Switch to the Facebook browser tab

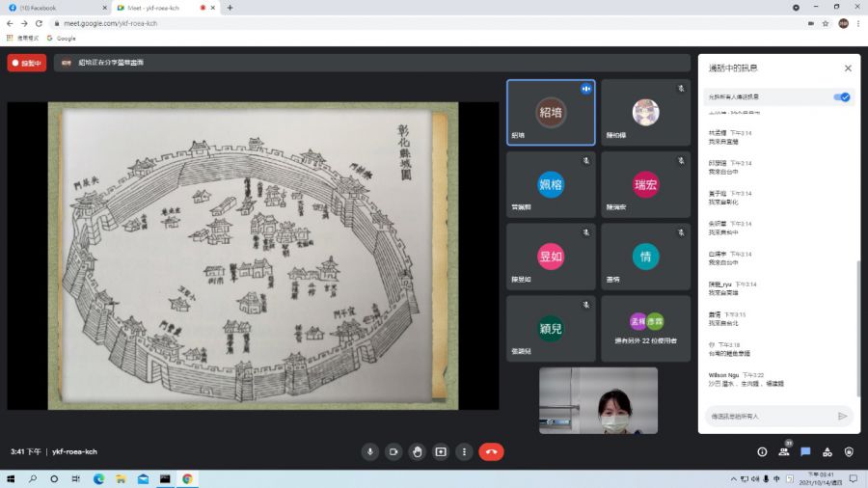coord(55,8)
